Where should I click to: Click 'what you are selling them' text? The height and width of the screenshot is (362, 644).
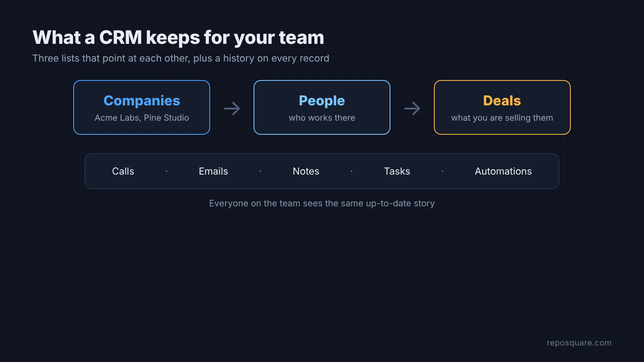click(x=502, y=118)
